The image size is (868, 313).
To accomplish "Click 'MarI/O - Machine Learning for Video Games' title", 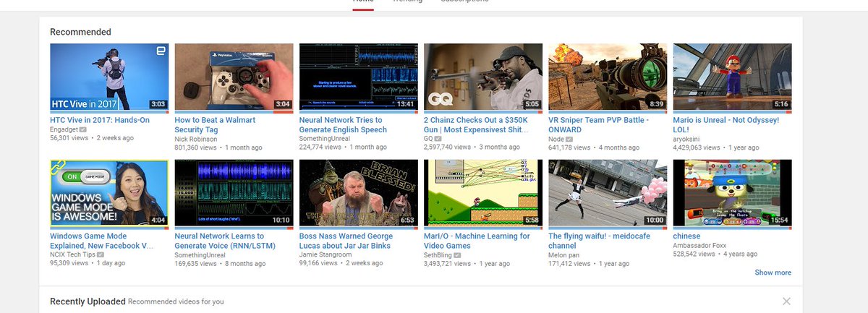I will 477,241.
